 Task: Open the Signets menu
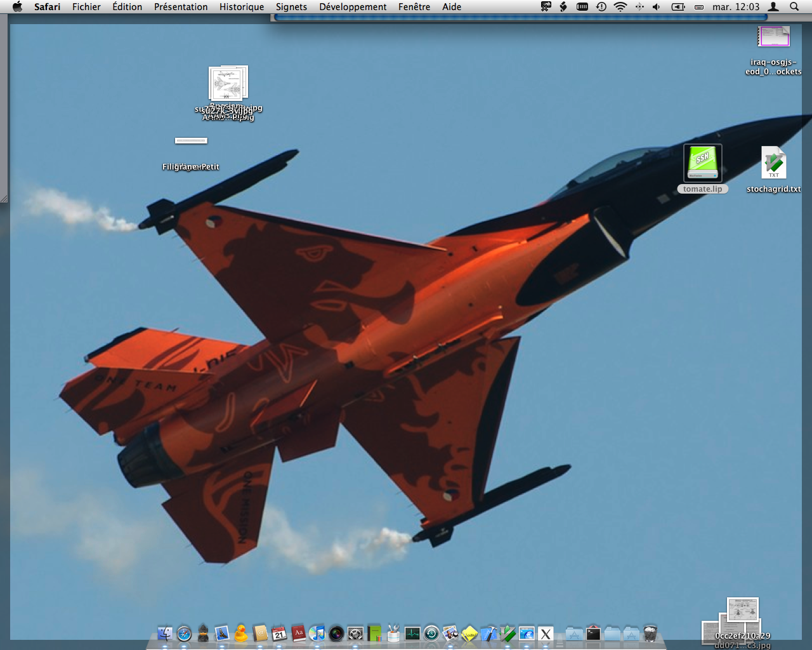[x=291, y=7]
